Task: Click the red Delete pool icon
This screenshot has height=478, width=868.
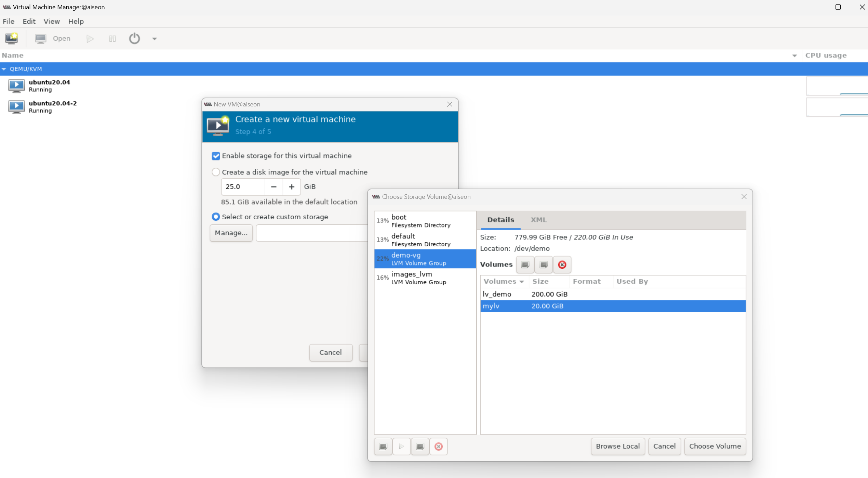Action: pyautogui.click(x=438, y=446)
